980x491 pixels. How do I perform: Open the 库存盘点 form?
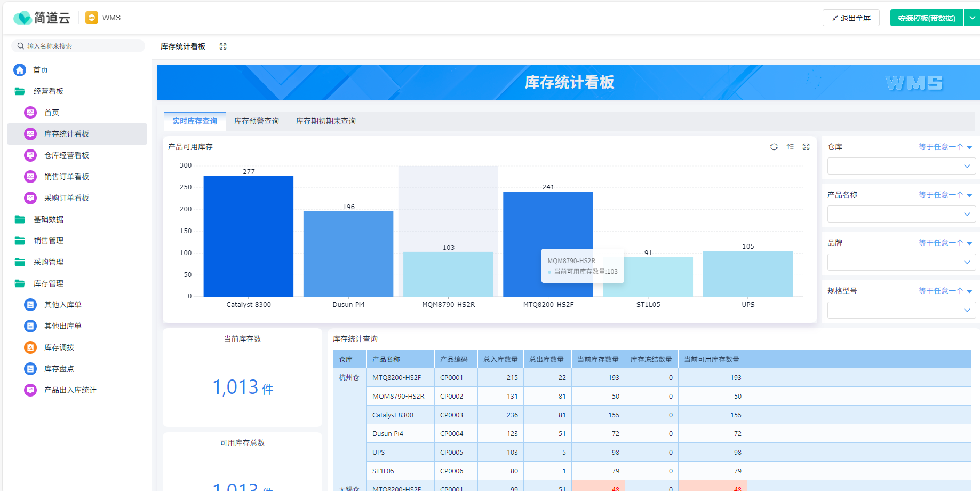[60, 369]
